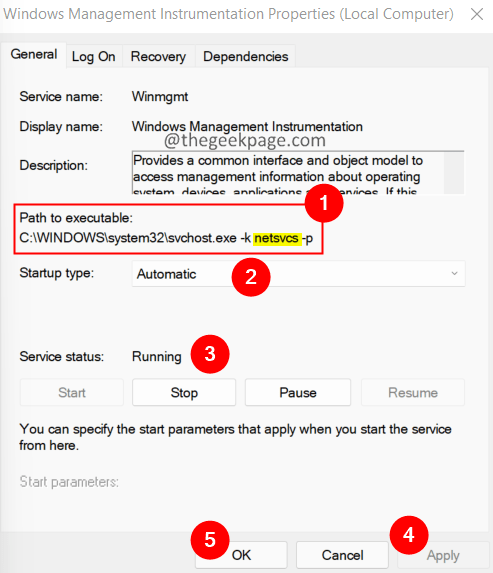Screen dimensions: 493x573
Task: Click the OK button
Action: click(x=241, y=555)
